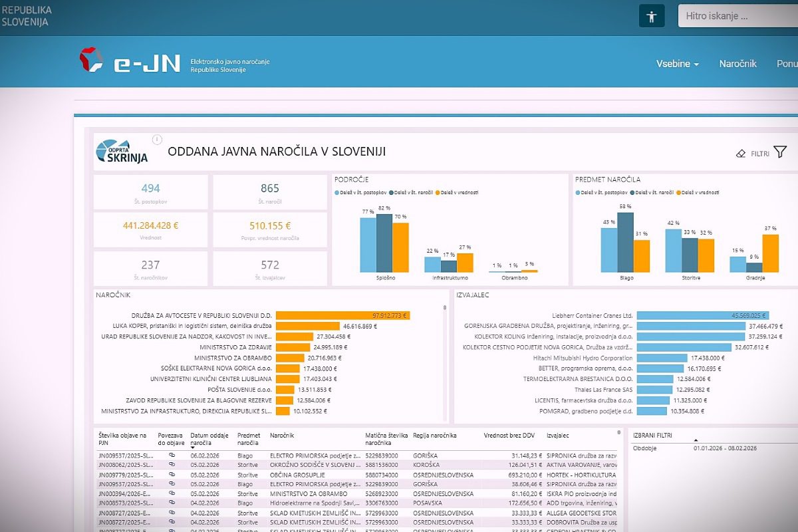This screenshot has width=798, height=532.
Task: Click the Odprta Skrinja logo
Action: (122, 151)
